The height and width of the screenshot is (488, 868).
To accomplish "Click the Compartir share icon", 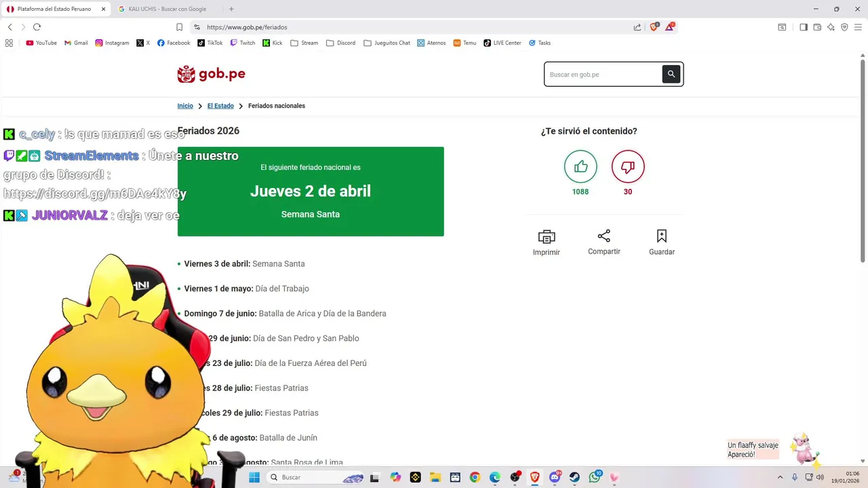I will pyautogui.click(x=604, y=236).
